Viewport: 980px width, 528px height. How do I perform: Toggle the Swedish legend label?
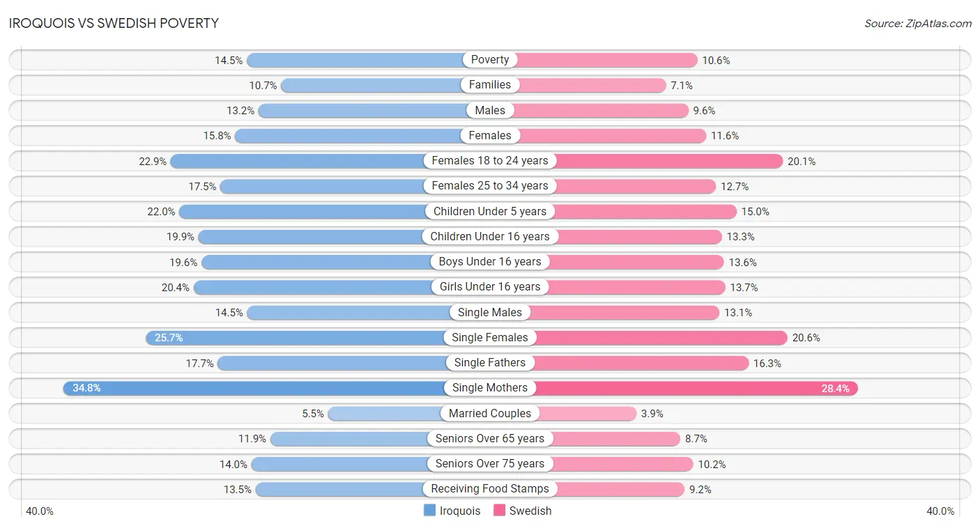pos(530,511)
